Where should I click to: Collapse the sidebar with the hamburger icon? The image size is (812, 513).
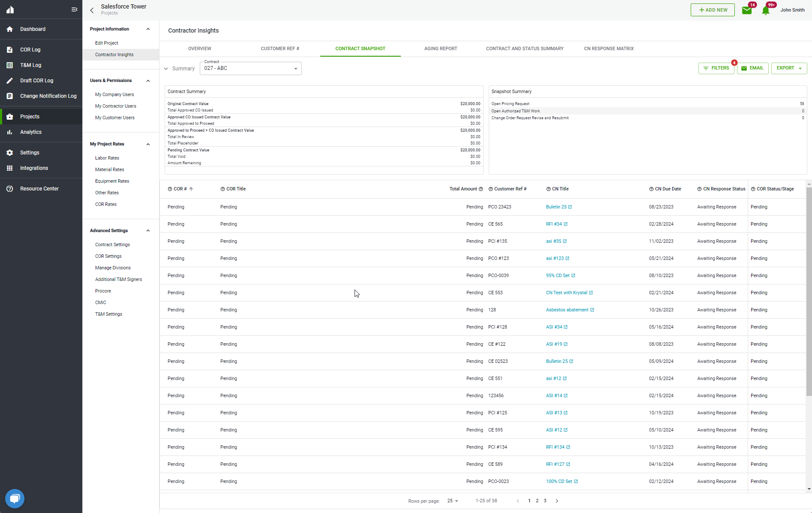tap(74, 9)
